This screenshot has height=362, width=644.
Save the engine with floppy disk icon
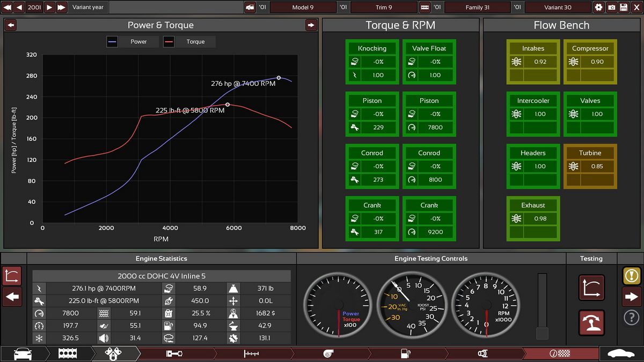click(x=624, y=8)
